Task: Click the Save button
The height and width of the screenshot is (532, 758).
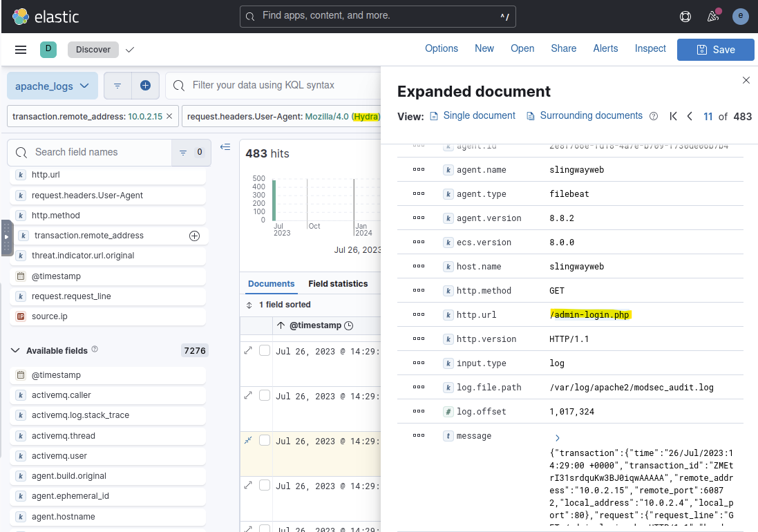Action: [715, 50]
